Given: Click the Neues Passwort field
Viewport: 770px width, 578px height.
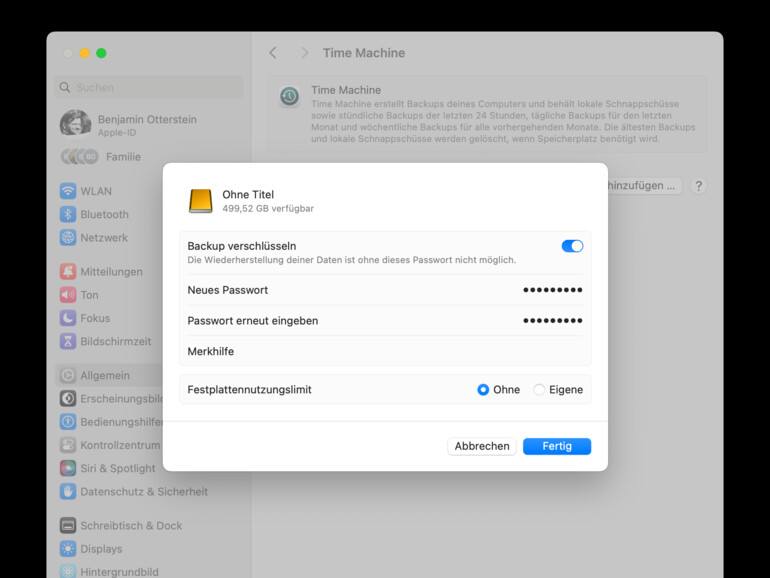Looking at the screenshot, I should 385,290.
